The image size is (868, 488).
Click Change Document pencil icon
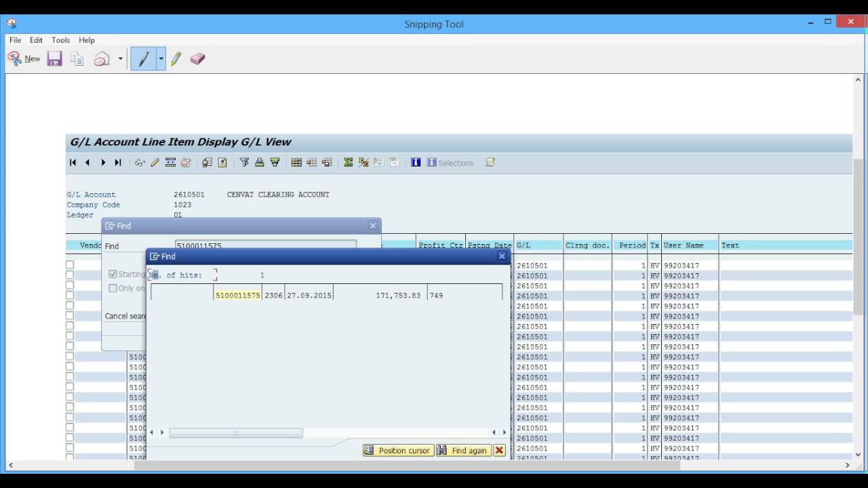155,163
